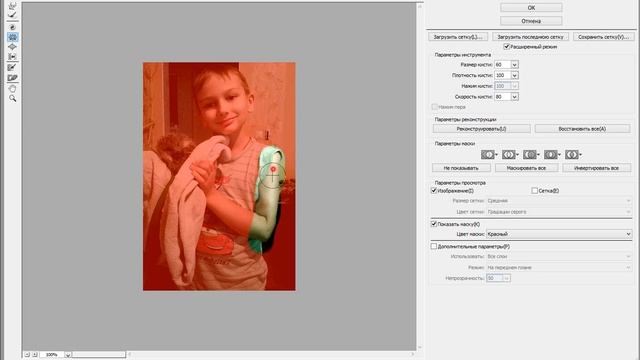Click the Плотность кисти value field

tap(502, 75)
